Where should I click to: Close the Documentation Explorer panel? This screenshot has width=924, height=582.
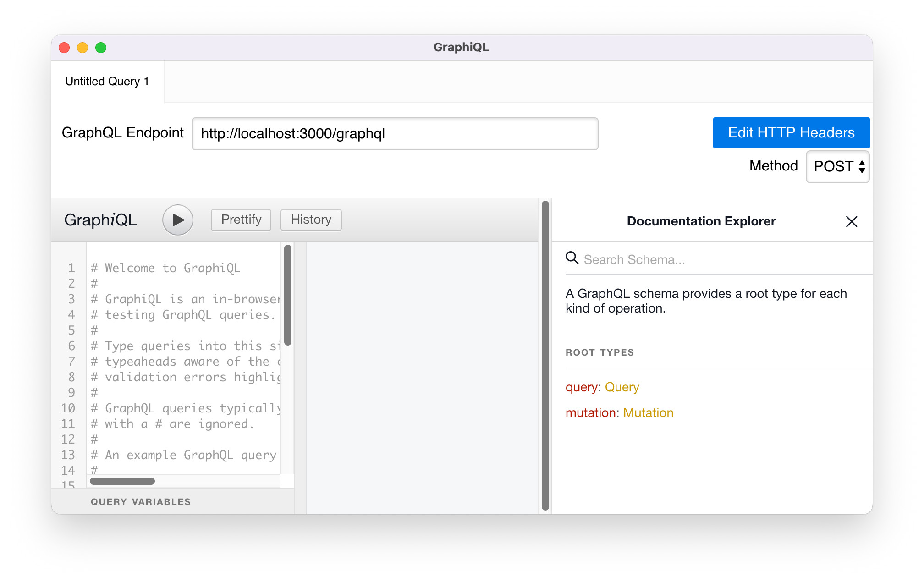(x=852, y=221)
